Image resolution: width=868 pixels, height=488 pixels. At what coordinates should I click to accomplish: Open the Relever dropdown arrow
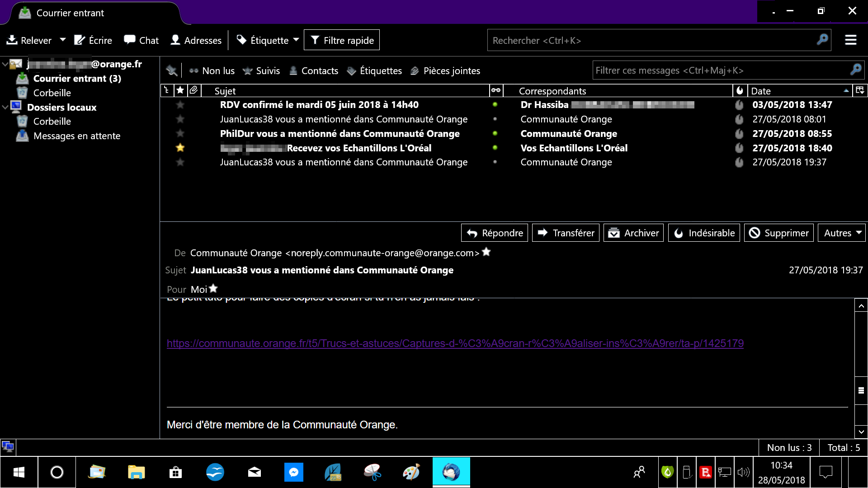(x=63, y=40)
